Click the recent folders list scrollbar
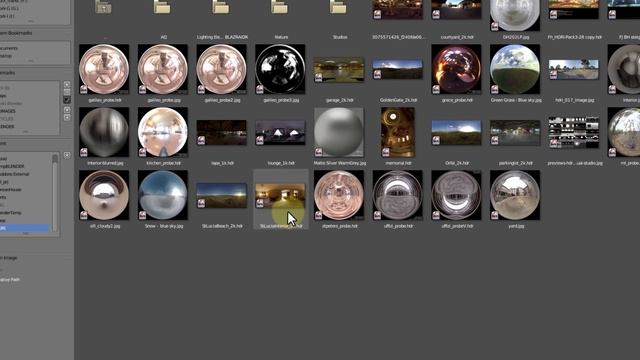Image resolution: width=640 pixels, height=360 pixels. pyautogui.click(x=55, y=192)
